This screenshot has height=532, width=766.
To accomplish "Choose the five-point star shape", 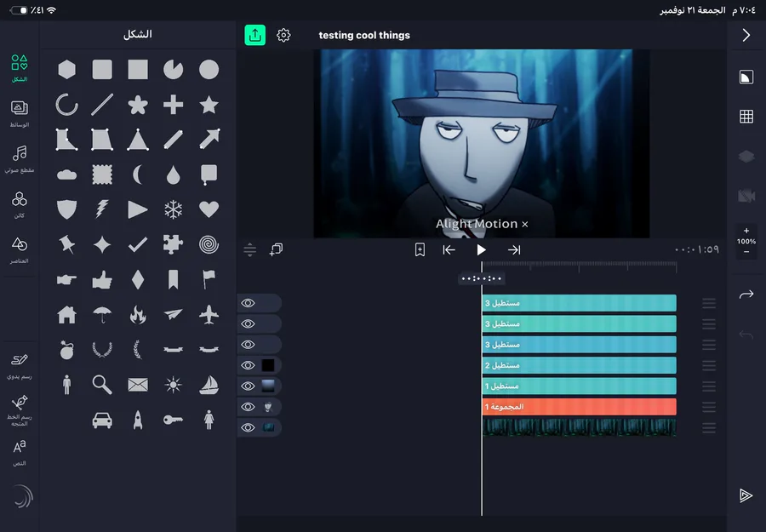I will (x=209, y=105).
